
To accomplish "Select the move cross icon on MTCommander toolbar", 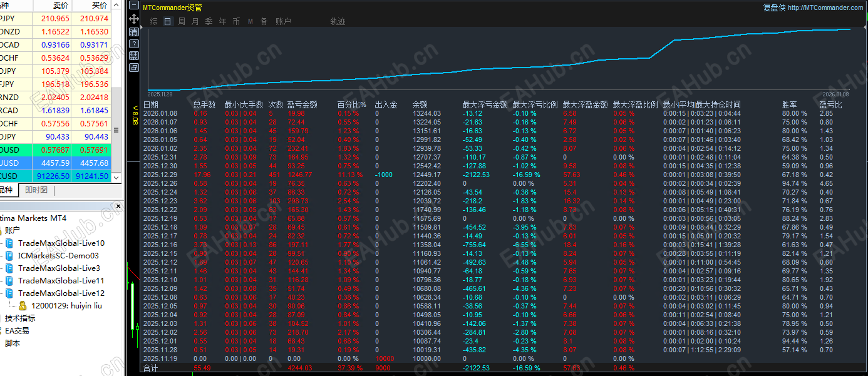I will 133,19.
